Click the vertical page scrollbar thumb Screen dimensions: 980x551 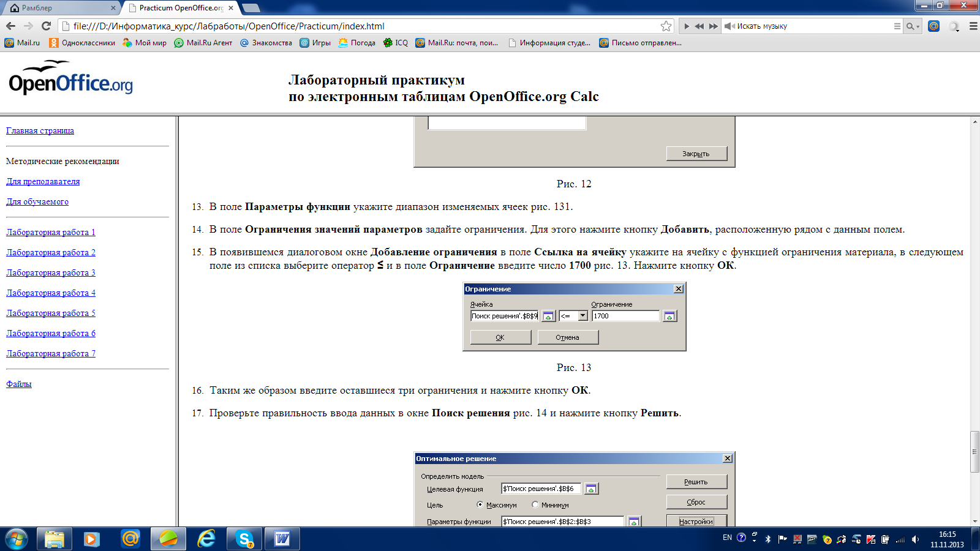point(974,452)
